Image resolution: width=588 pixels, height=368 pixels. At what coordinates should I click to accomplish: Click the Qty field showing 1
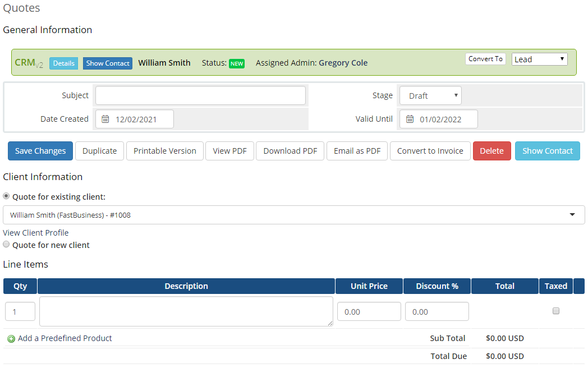tap(20, 311)
